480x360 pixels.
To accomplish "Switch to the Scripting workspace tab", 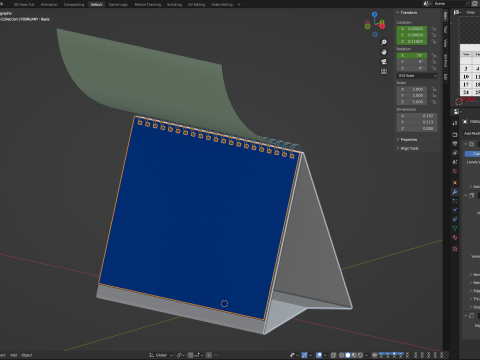I will [174, 4].
